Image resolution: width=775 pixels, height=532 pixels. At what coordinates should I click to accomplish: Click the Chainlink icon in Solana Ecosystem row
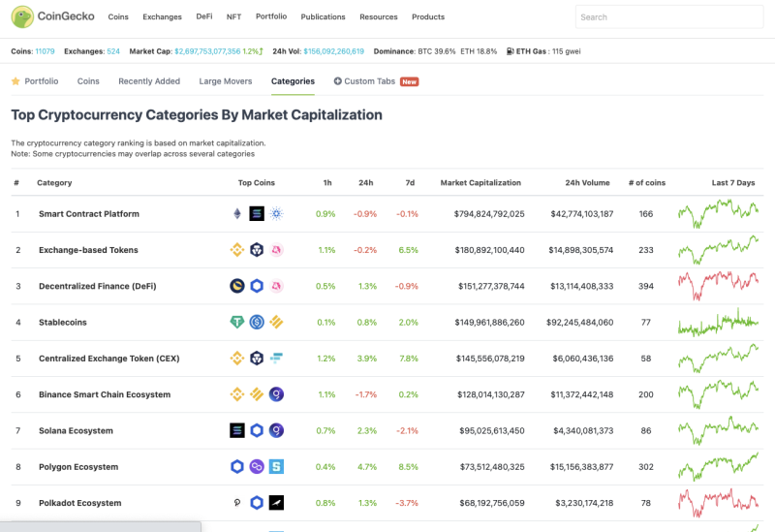(x=257, y=430)
